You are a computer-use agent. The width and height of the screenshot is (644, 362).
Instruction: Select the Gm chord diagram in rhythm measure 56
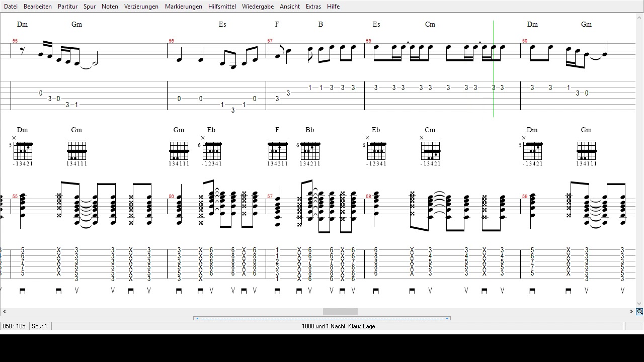(x=179, y=152)
